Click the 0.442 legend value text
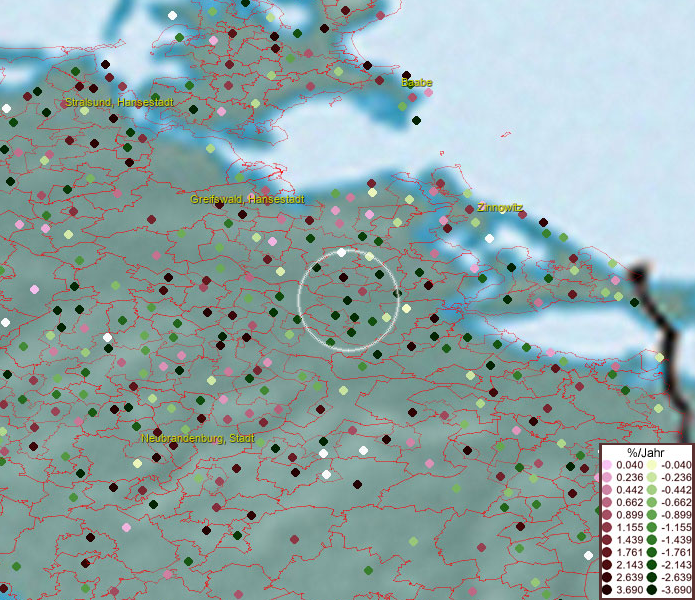 pos(630,490)
